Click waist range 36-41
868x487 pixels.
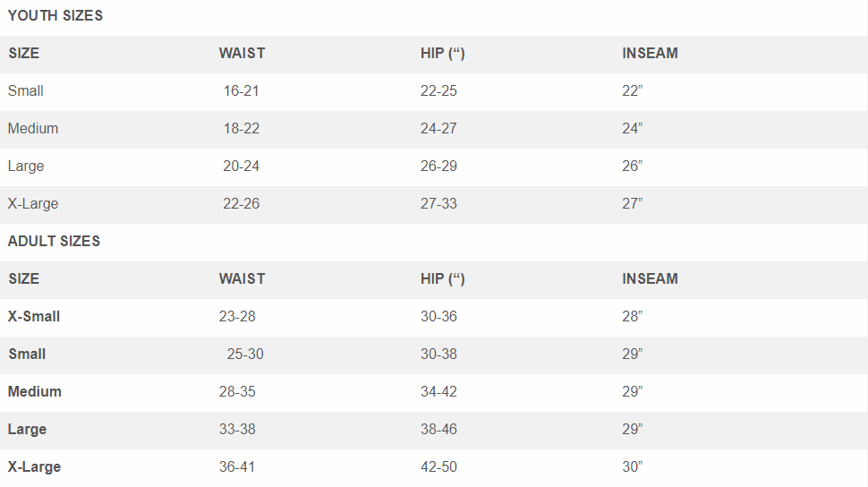click(237, 466)
